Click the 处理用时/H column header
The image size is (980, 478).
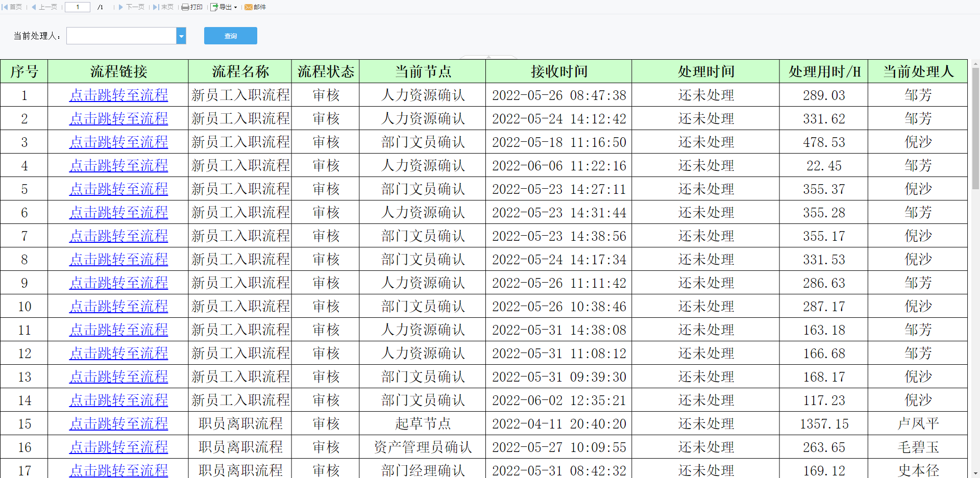tap(824, 71)
